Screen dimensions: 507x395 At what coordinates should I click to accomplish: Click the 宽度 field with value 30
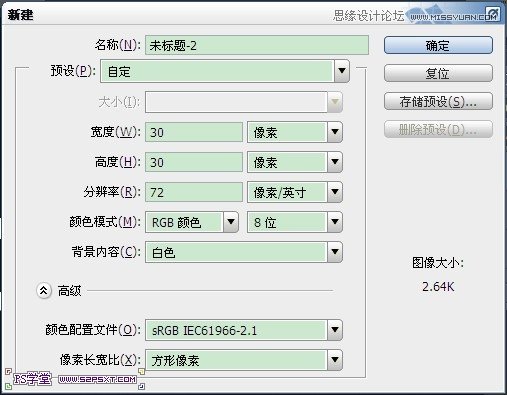(x=194, y=132)
